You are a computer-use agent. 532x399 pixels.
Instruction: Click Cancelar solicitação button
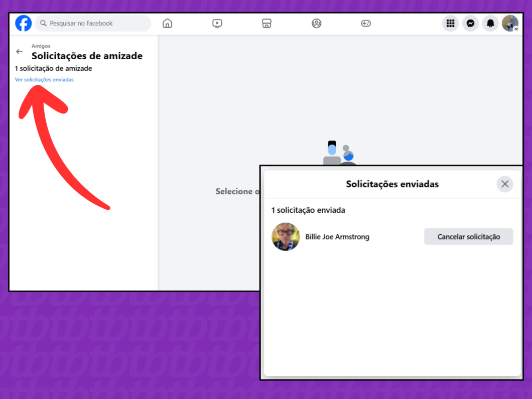[469, 236]
